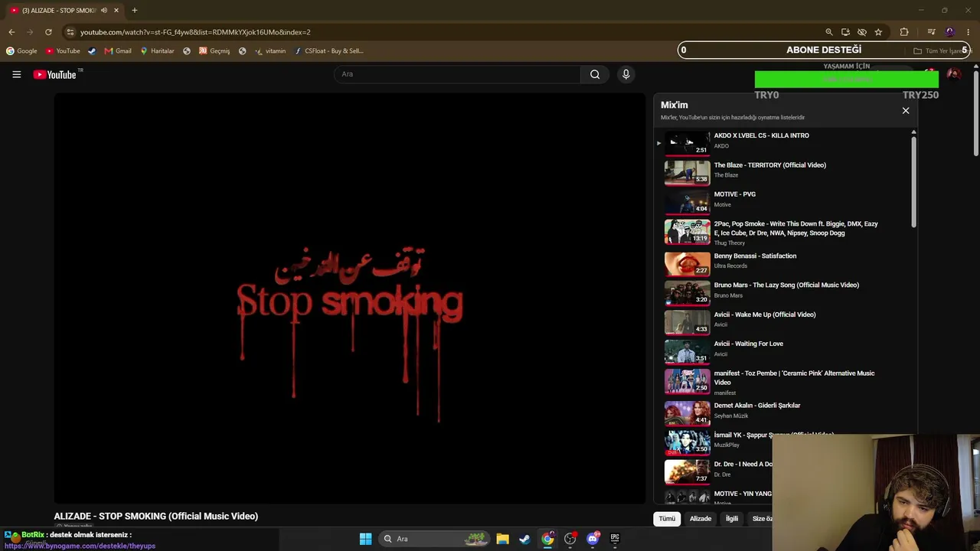Screen dimensions: 980x551
Task: Click the crossed-eye icon in address bar
Action: click(862, 32)
